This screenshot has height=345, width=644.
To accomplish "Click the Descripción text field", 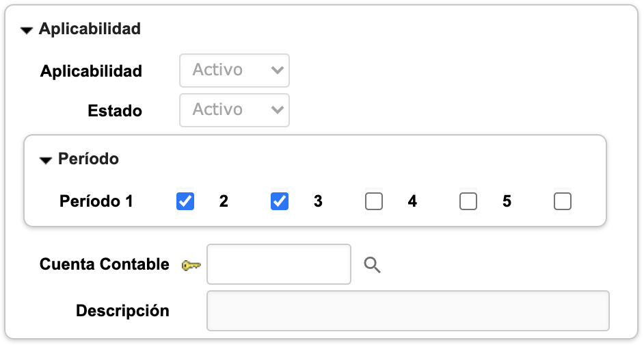I will tap(407, 311).
